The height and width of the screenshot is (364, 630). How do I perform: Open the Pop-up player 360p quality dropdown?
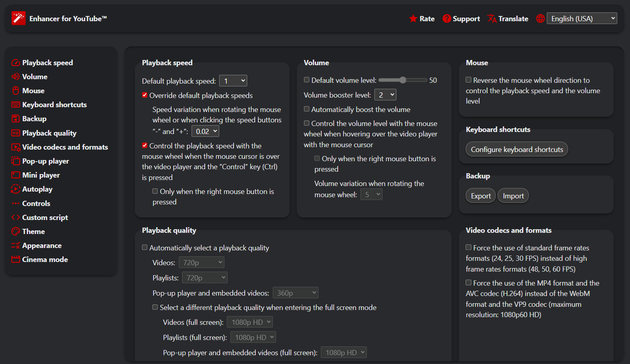coord(296,293)
